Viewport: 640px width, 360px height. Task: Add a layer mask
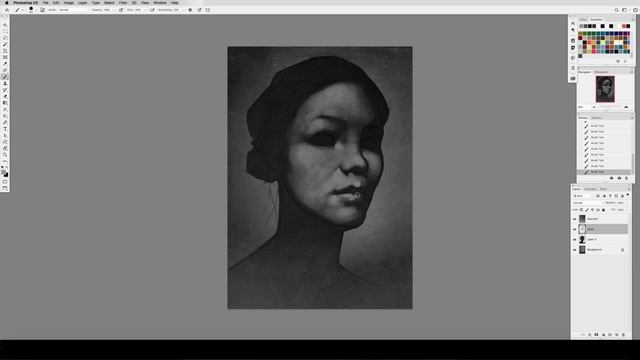(x=596, y=335)
